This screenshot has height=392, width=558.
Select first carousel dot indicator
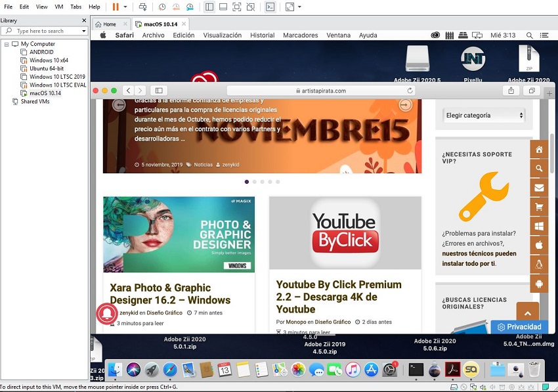[x=247, y=182]
